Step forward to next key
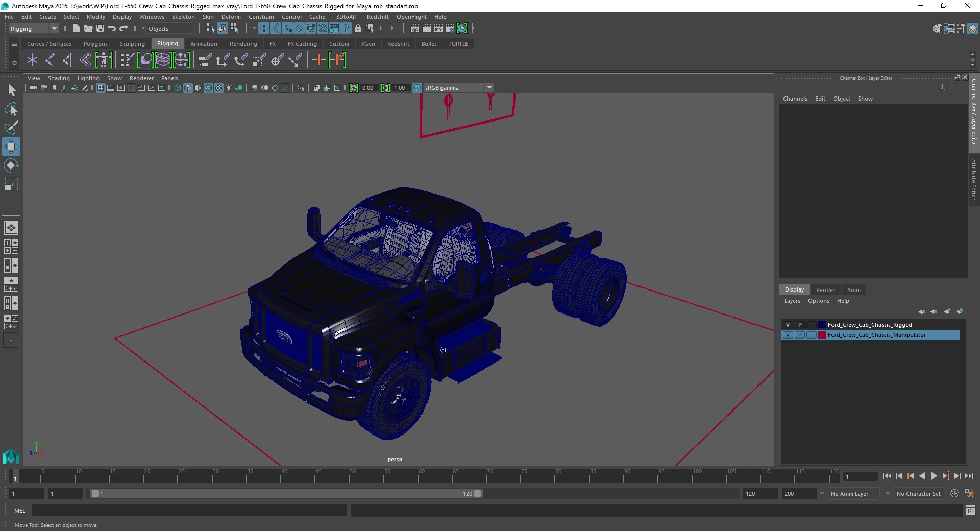This screenshot has height=531, width=980. click(945, 476)
